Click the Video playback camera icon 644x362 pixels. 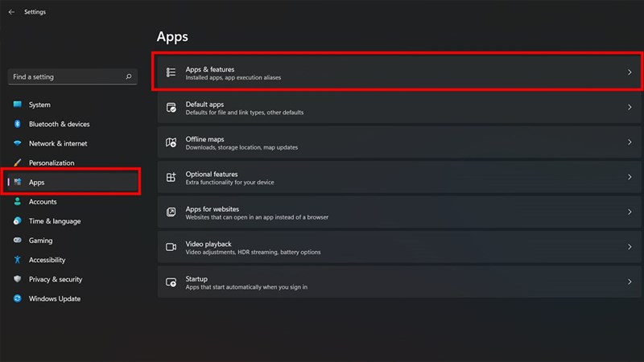tap(171, 247)
